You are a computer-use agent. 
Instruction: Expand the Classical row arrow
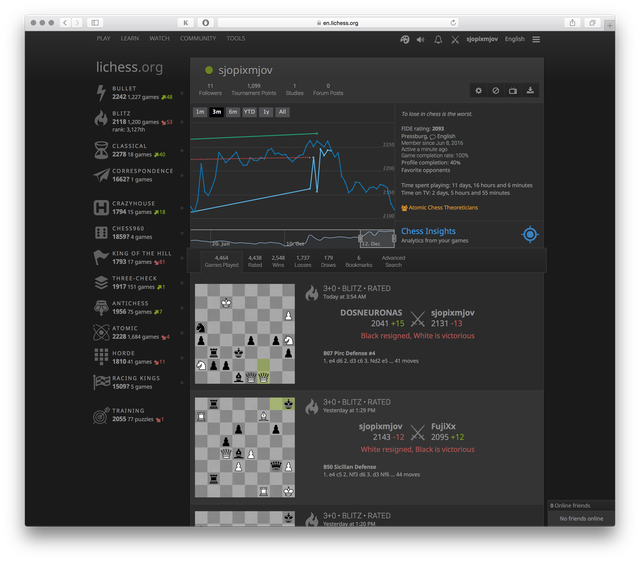click(x=182, y=151)
